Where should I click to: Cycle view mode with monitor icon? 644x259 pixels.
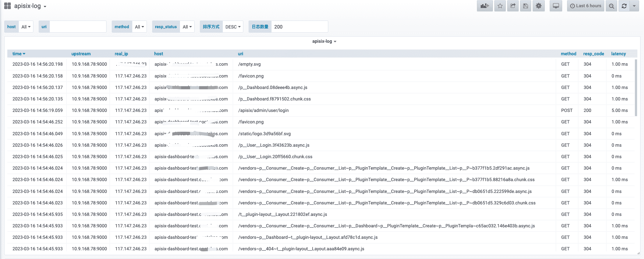[x=556, y=6]
